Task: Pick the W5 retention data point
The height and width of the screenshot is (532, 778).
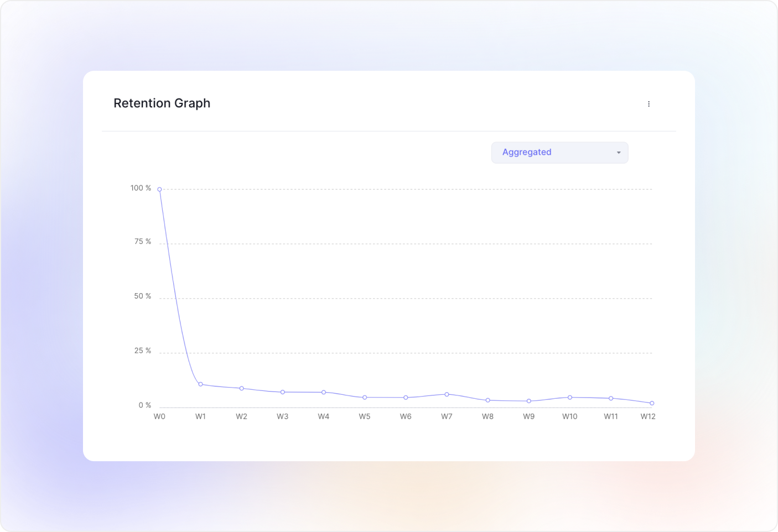Action: (x=365, y=398)
